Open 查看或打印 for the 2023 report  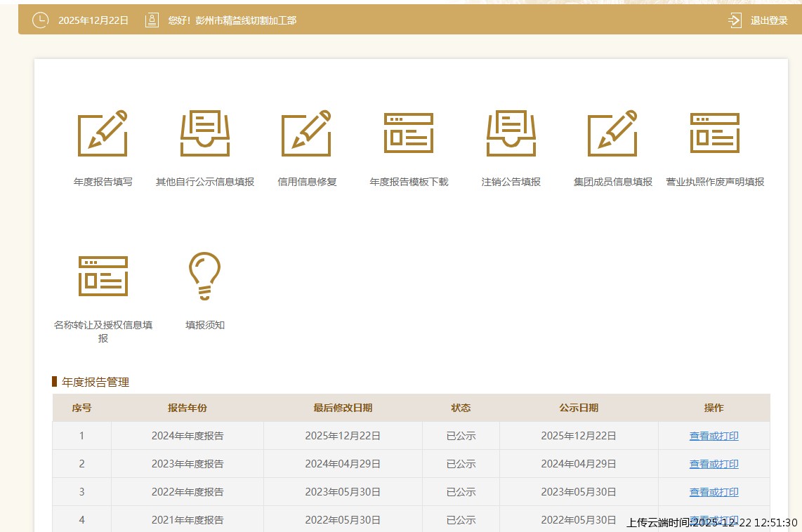pyautogui.click(x=714, y=464)
